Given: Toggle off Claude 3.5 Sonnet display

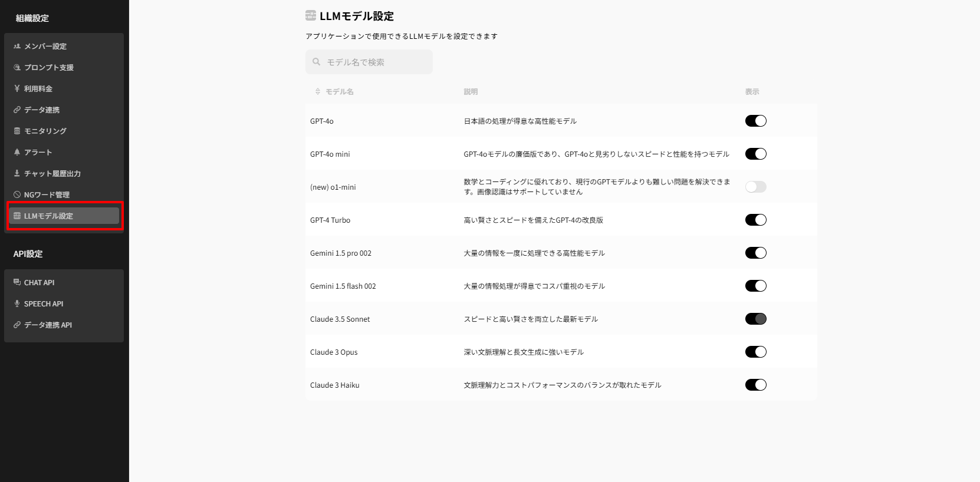Looking at the screenshot, I should click(x=755, y=319).
